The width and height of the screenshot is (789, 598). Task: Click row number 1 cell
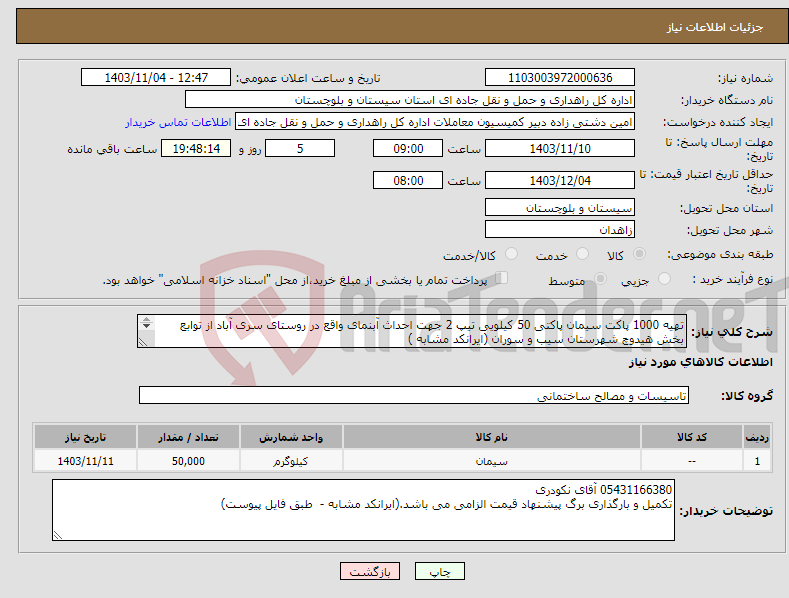(x=757, y=461)
